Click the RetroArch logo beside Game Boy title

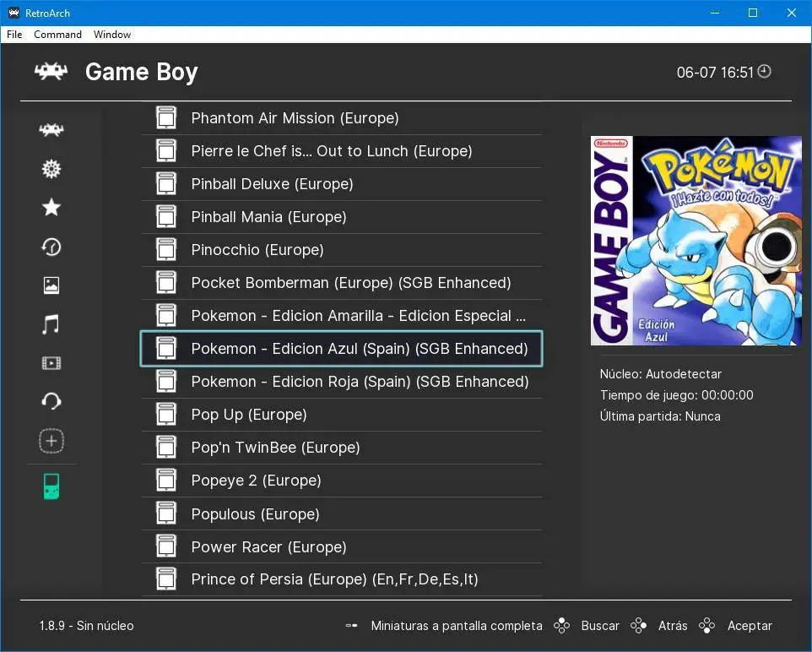51,72
